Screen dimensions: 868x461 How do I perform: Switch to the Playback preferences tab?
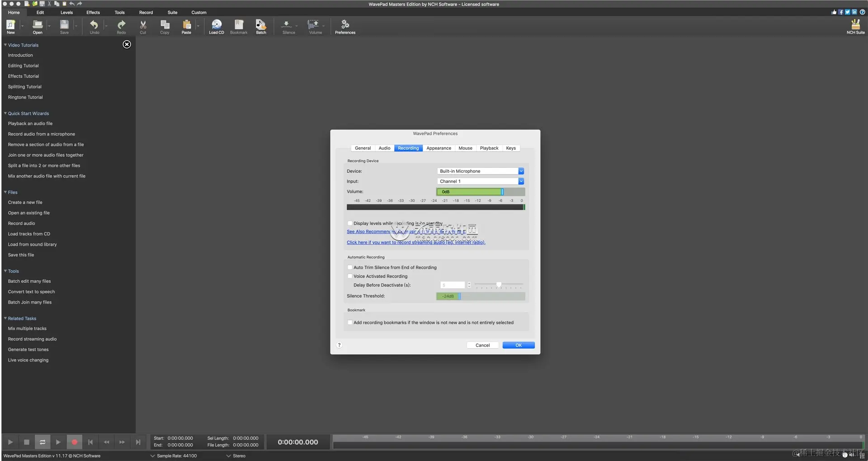click(x=489, y=148)
